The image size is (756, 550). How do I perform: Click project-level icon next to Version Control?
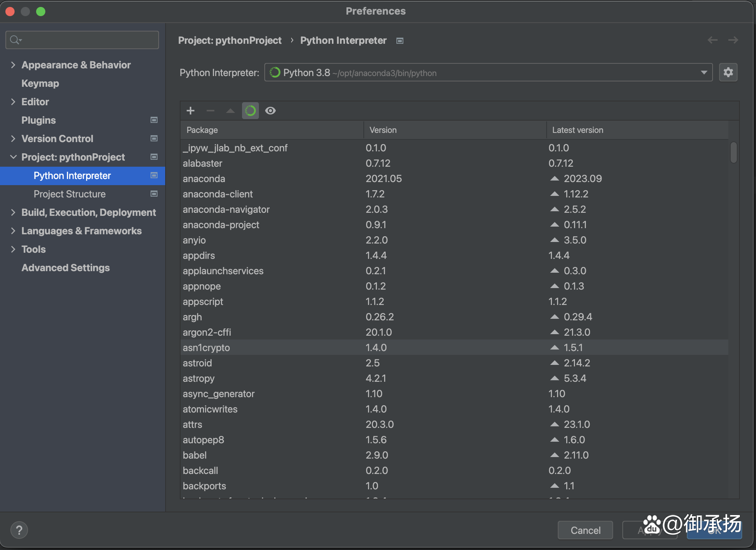point(154,139)
